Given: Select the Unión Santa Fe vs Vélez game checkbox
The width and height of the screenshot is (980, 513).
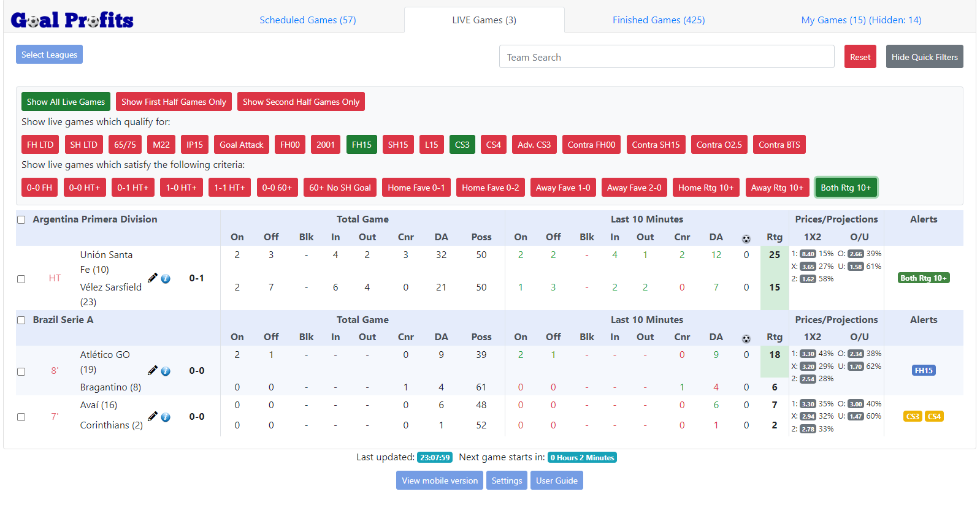Looking at the screenshot, I should click(x=21, y=279).
